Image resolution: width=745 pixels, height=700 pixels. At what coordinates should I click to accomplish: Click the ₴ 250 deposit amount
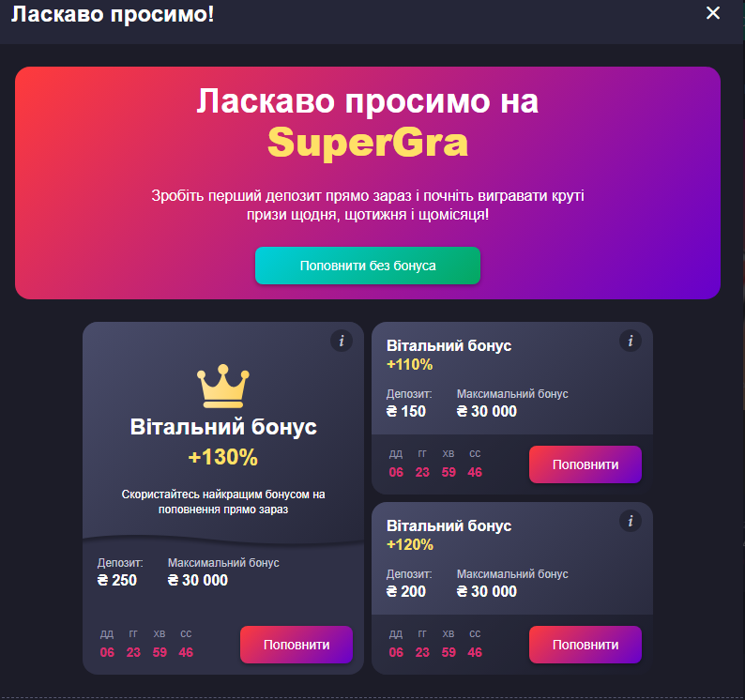point(117,580)
